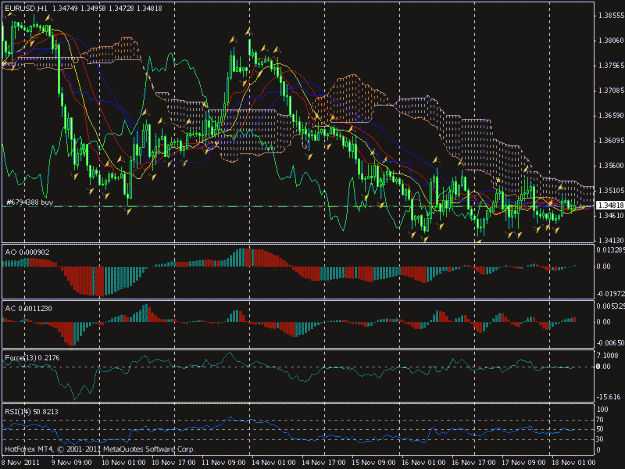Click the 0.00 level on Force scale

pos(603,366)
